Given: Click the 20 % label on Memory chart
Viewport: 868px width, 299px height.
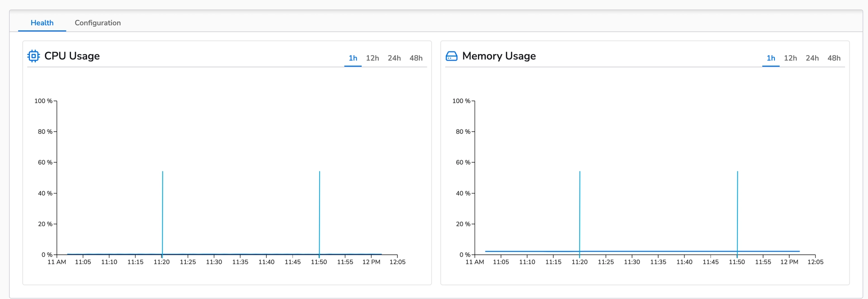Looking at the screenshot, I should pos(463,224).
